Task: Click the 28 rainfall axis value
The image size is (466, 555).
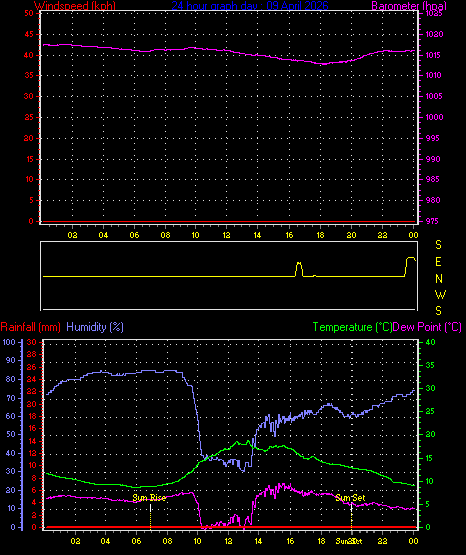Action: point(32,354)
